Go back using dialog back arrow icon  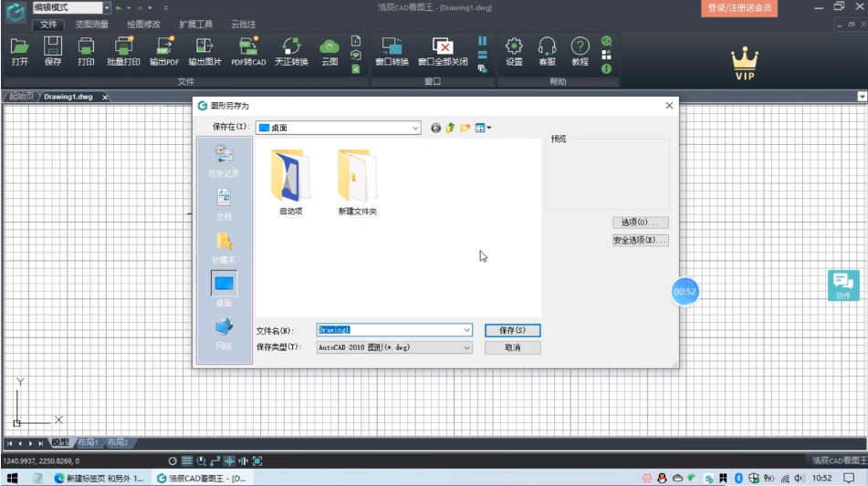click(x=435, y=128)
